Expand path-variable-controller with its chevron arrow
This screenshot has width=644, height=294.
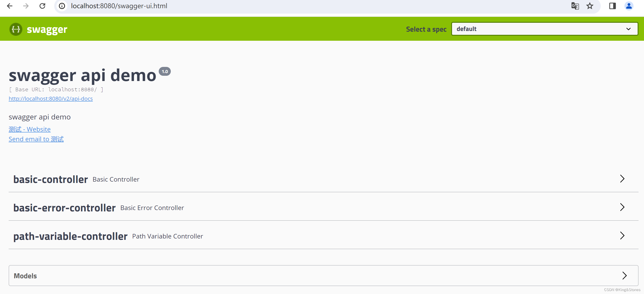622,236
